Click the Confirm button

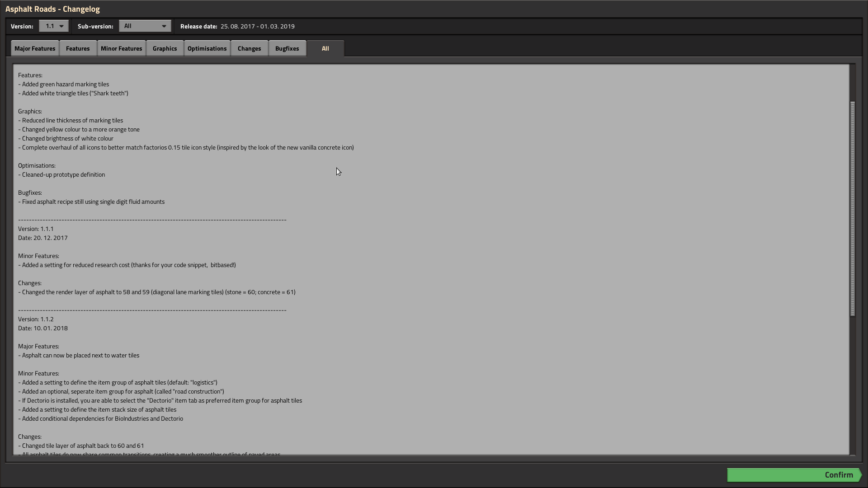(839, 474)
